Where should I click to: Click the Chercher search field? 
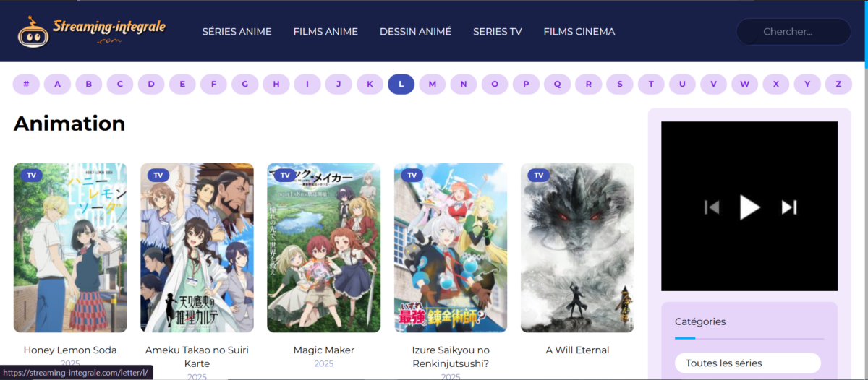793,32
